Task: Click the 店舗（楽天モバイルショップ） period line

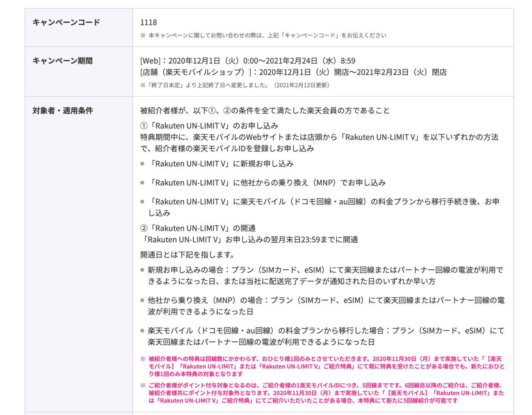Action: point(293,72)
